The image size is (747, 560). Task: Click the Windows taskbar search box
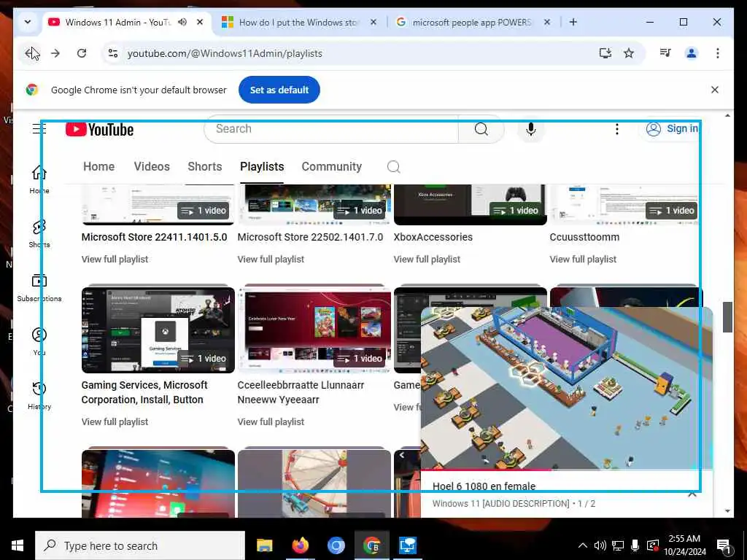point(140,545)
